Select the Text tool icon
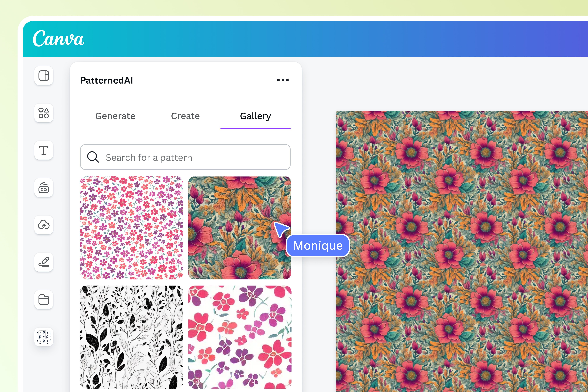 [x=43, y=150]
